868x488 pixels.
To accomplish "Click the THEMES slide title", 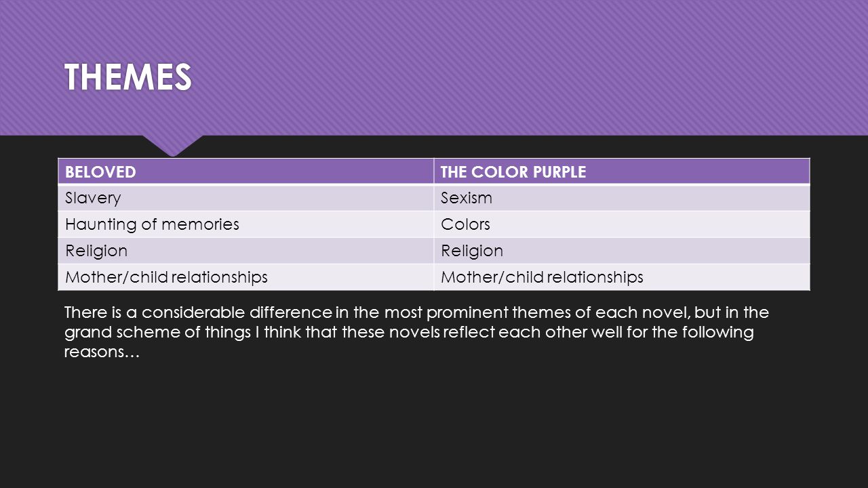I will pos(128,77).
